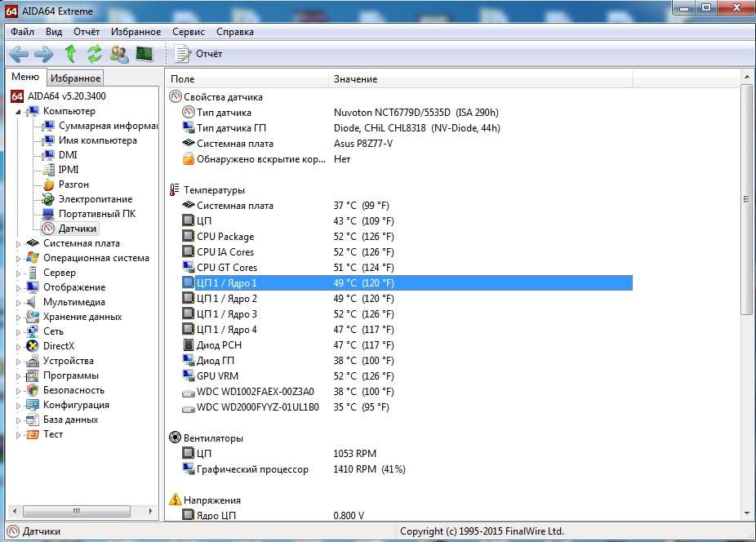Click the Сеть network icon
756x542 pixels.
[33, 331]
